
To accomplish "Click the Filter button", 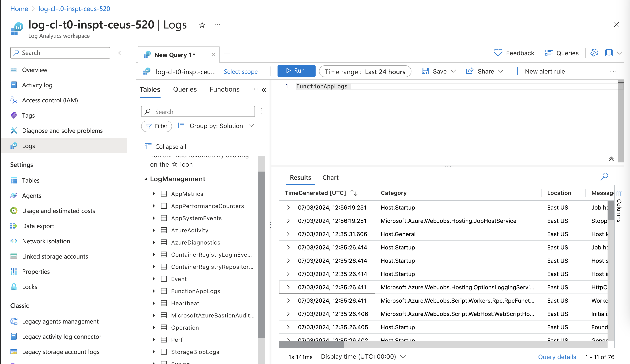I will pos(157,126).
